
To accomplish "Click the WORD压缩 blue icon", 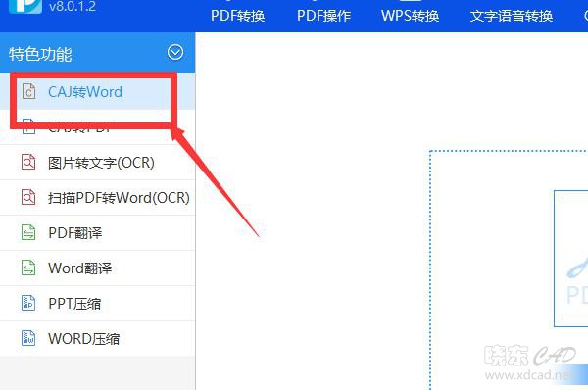I will pyautogui.click(x=28, y=338).
